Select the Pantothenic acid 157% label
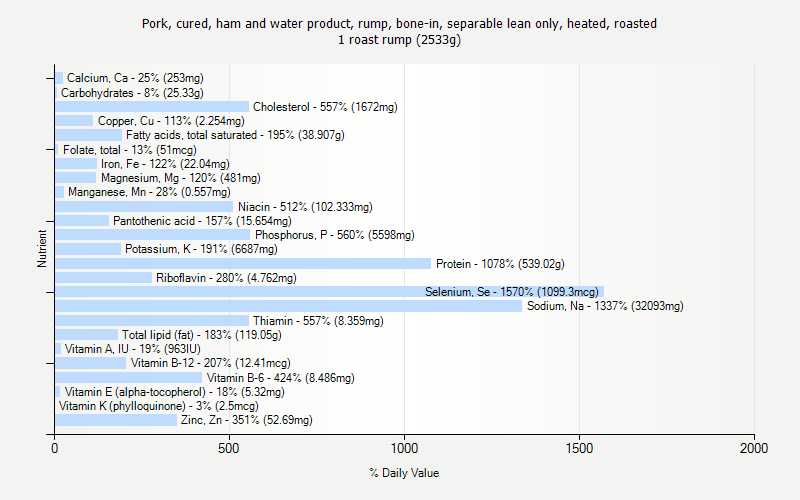 pyautogui.click(x=202, y=221)
